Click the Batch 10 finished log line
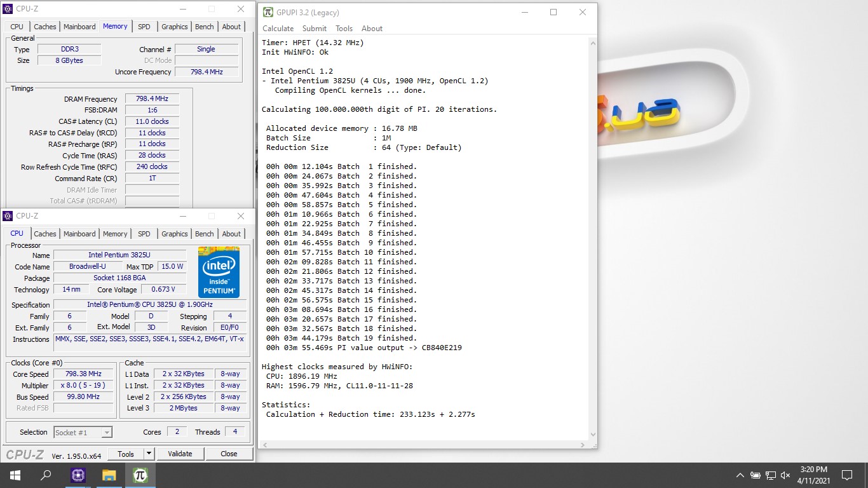 pos(341,252)
